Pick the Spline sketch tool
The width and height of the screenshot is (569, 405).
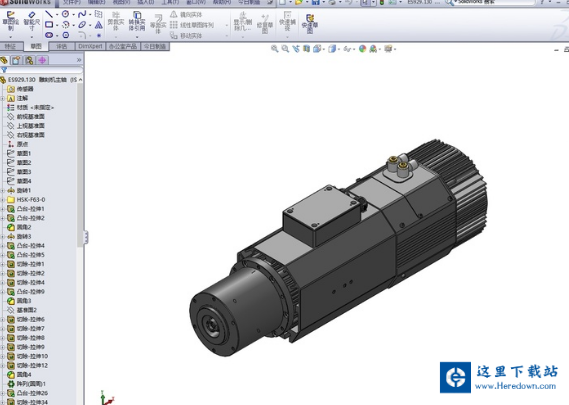tap(82, 14)
